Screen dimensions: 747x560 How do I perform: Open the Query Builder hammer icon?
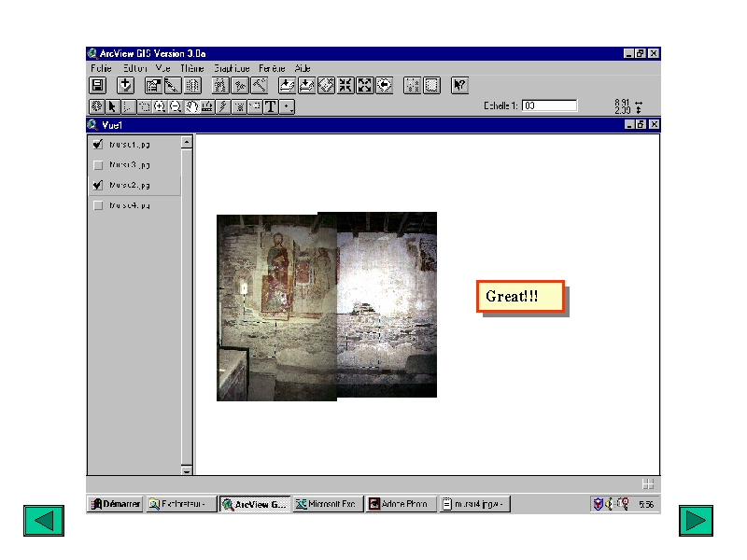pos(259,85)
